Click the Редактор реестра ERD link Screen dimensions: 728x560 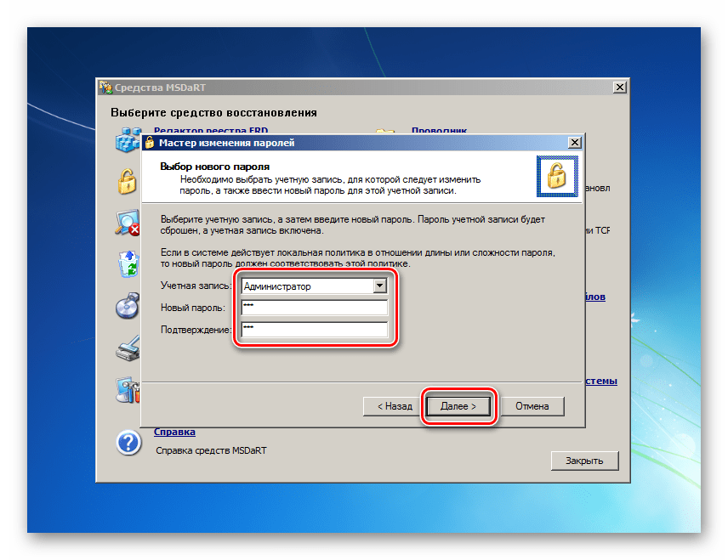click(x=211, y=131)
